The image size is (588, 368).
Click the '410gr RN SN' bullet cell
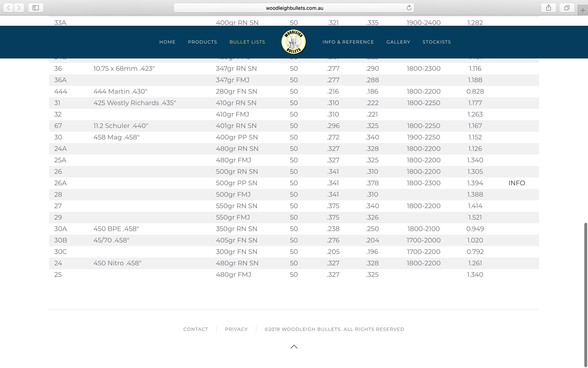(236, 103)
